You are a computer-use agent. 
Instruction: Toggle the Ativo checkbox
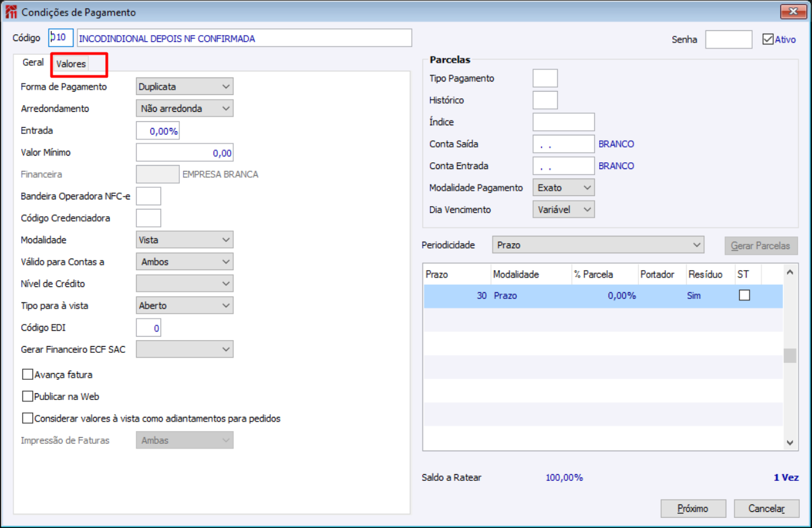pyautogui.click(x=768, y=39)
